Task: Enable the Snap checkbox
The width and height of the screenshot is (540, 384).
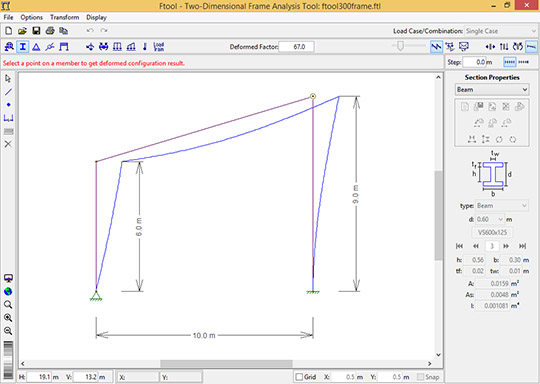Action: coord(420,377)
